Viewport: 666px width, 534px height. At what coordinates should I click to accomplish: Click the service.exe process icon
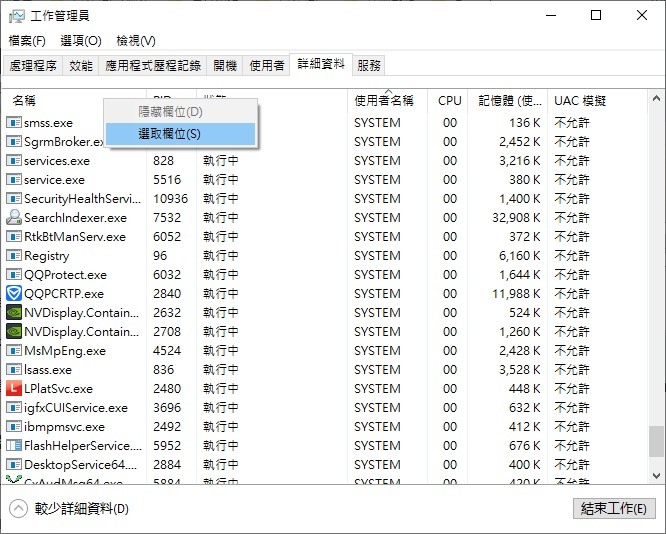(x=14, y=180)
